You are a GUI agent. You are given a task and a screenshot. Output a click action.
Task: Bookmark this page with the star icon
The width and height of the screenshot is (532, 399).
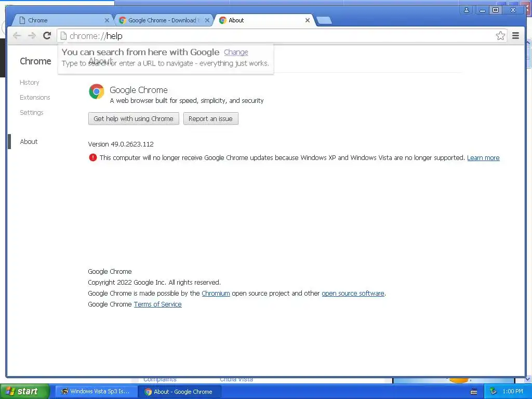click(500, 36)
